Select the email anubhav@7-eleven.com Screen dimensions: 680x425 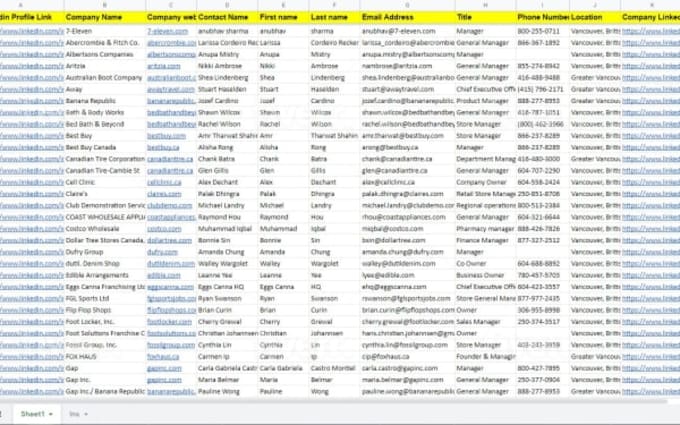pos(408,31)
